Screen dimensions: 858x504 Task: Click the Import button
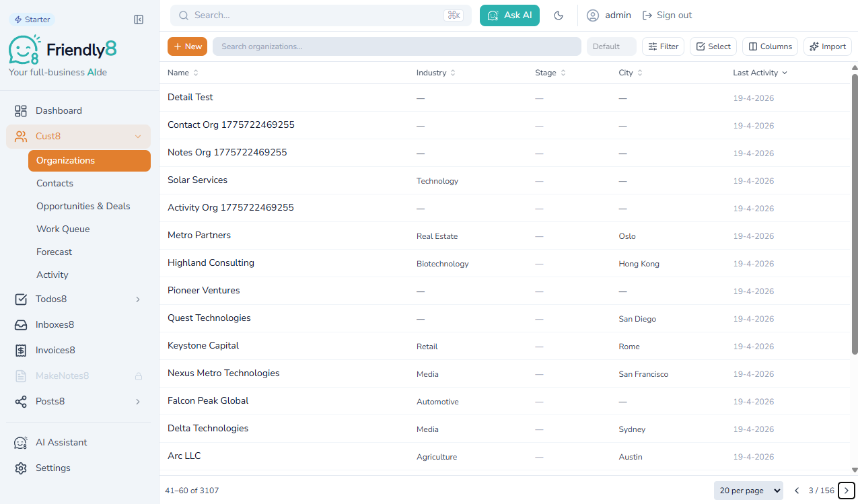828,46
